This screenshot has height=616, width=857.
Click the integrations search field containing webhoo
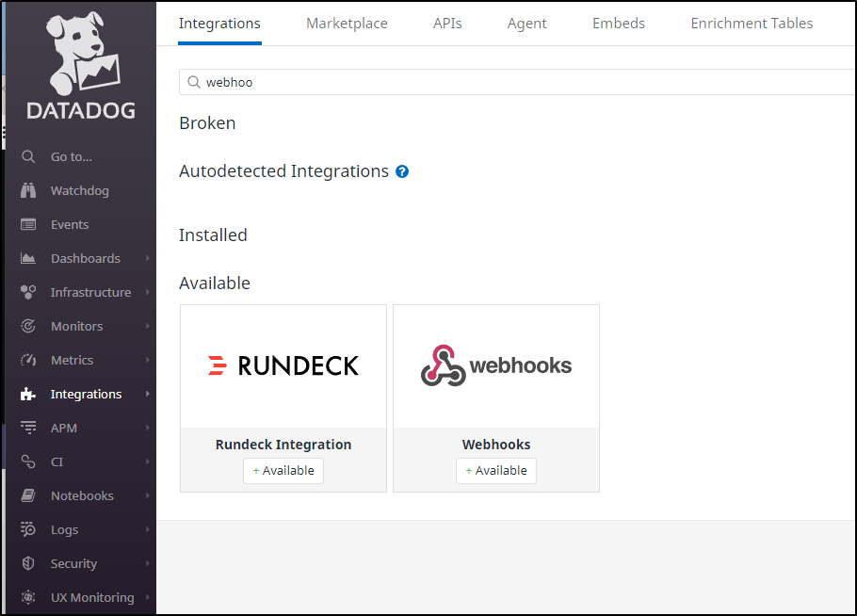pyautogui.click(x=518, y=82)
